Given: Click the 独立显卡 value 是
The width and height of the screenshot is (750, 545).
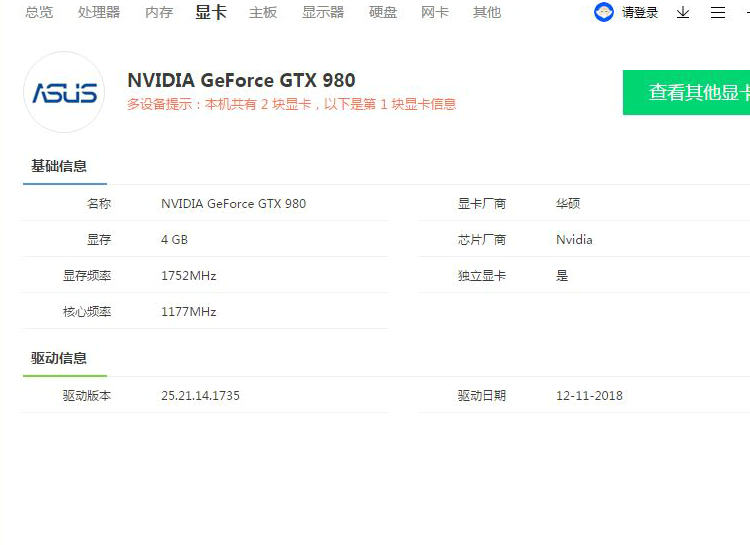Looking at the screenshot, I should [562, 276].
